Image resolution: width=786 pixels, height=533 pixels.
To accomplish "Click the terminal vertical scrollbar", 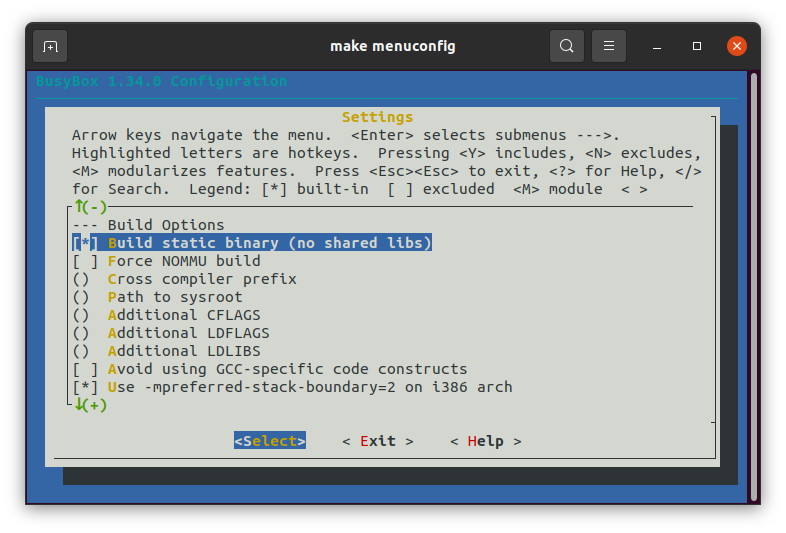I will (x=754, y=287).
